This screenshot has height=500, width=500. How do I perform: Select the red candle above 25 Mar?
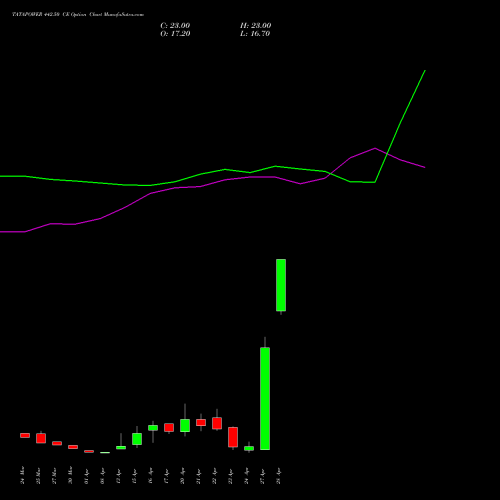tap(41, 438)
